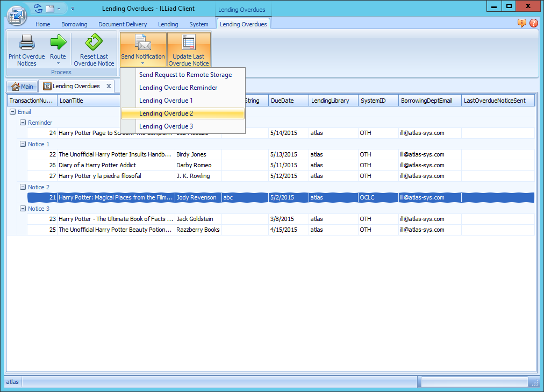Click the red help icon in the corner
This screenshot has width=544, height=392.
(x=533, y=24)
